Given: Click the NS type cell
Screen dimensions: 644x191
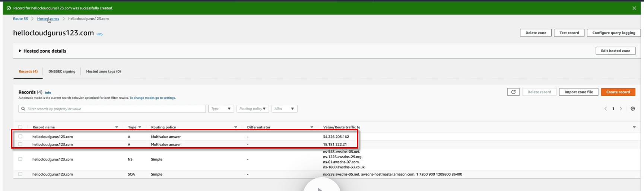Looking at the screenshot, I should click(130, 159).
